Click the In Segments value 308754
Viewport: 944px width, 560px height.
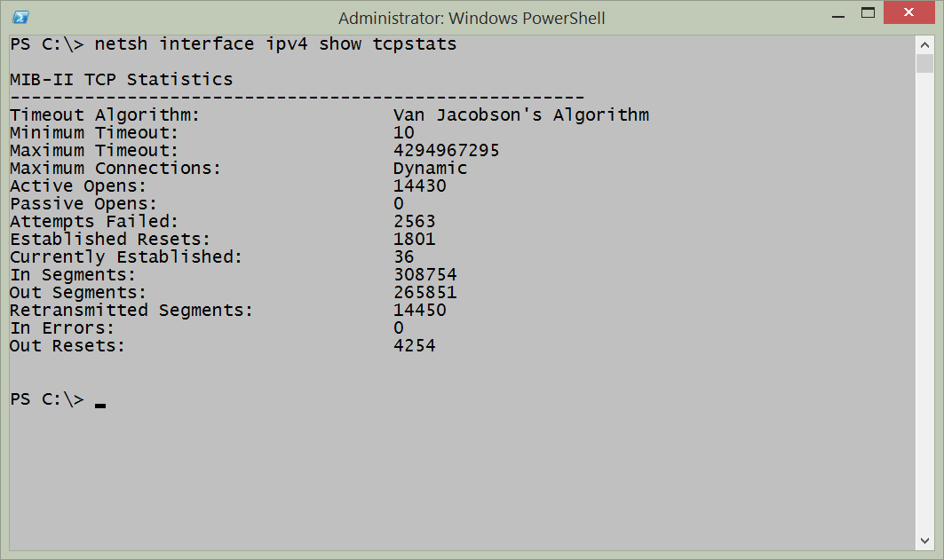[x=424, y=275]
